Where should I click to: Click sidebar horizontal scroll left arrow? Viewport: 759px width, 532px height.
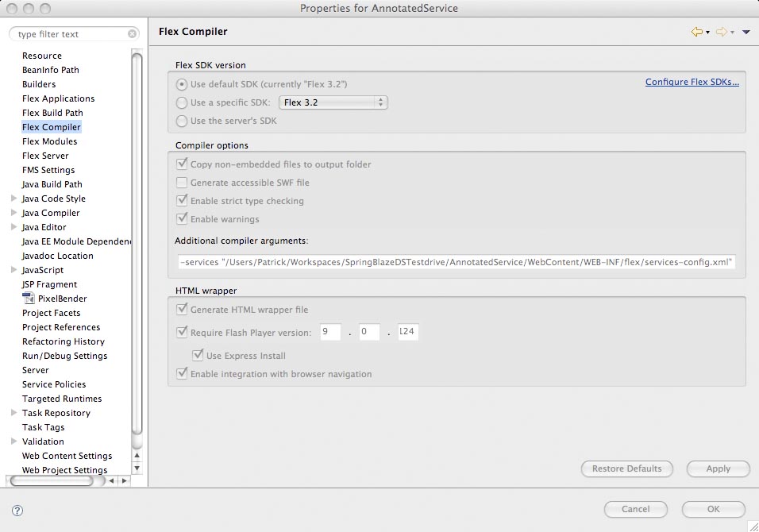[x=112, y=480]
